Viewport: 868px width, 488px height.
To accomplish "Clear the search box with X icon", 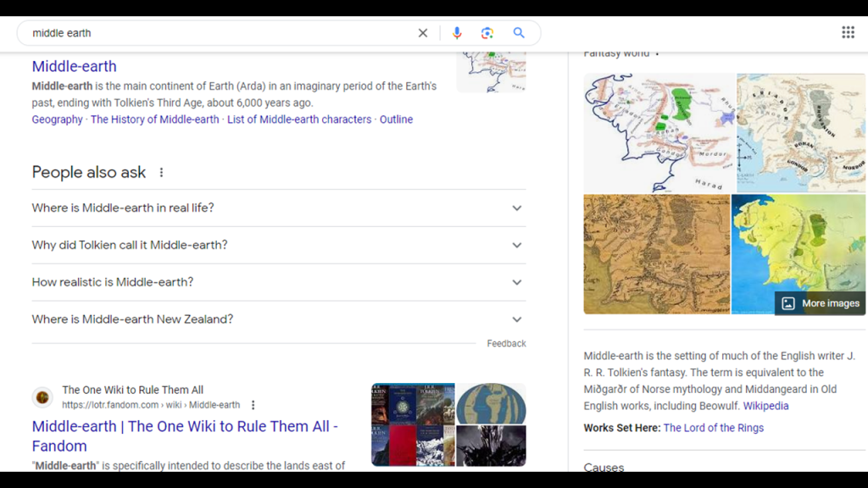I will [x=423, y=33].
